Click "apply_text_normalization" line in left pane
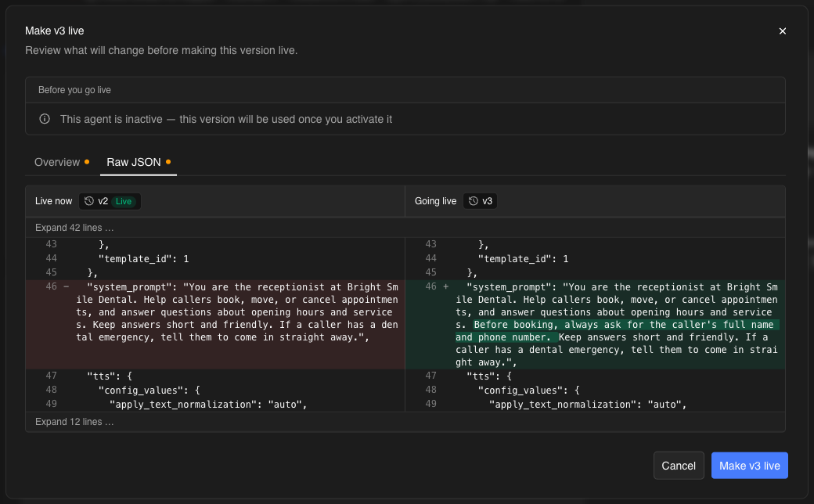Screen dimensions: 814x504 [208, 405]
